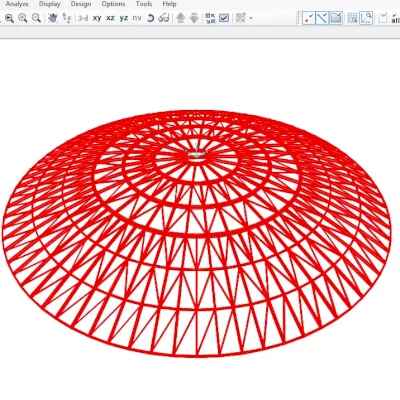Click the dome center axis marker
The height and width of the screenshot is (400, 400).
pos(197,151)
